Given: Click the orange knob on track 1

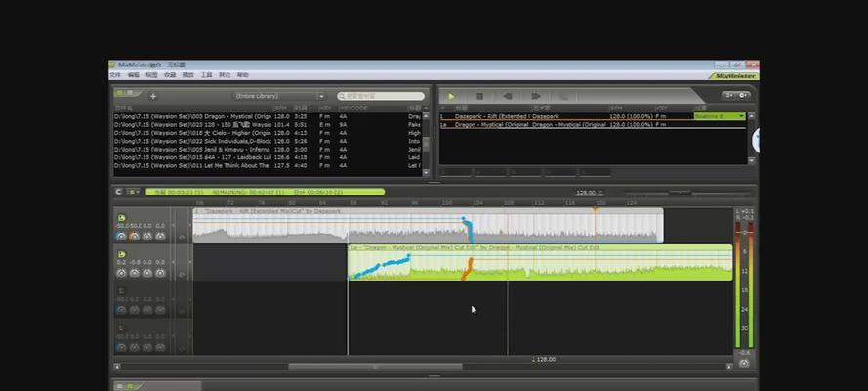Looking at the screenshot, I should point(134,237).
